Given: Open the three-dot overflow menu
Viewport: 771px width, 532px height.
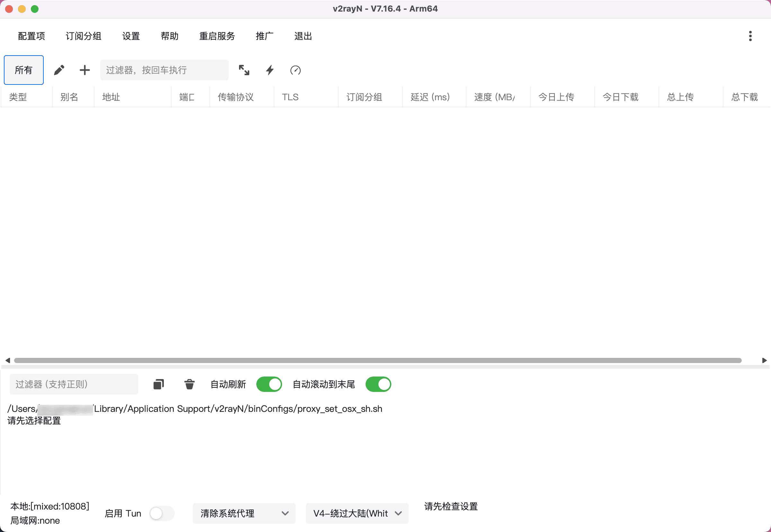Looking at the screenshot, I should 750,36.
